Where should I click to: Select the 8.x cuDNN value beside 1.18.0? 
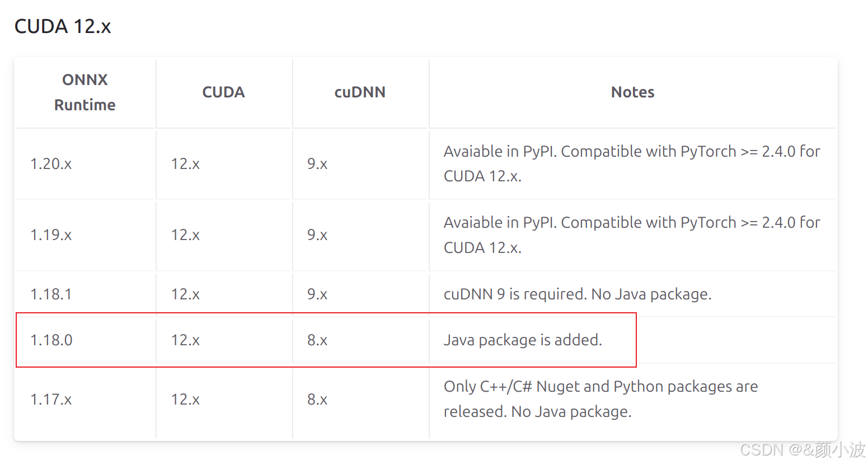317,340
